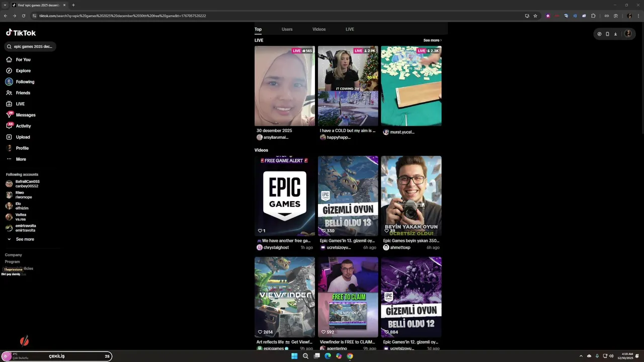Open the Friends page
644x362 pixels.
pos(18,93)
